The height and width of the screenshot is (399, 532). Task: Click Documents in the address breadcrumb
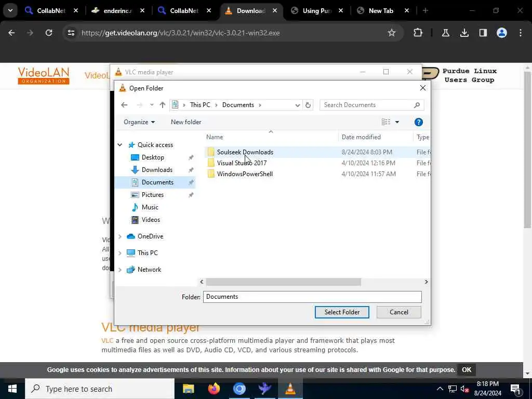[238, 105]
